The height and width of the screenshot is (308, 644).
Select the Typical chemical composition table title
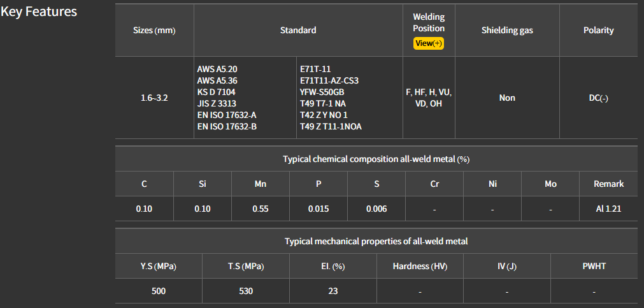click(376, 159)
